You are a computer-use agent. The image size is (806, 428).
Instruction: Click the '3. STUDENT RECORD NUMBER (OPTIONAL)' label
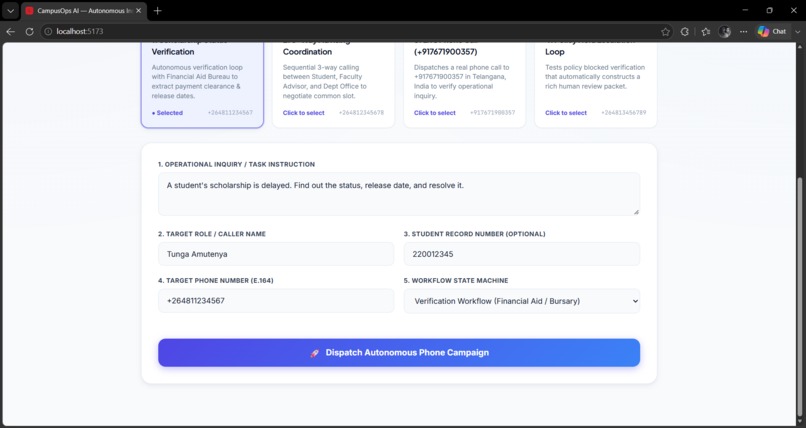tap(474, 234)
